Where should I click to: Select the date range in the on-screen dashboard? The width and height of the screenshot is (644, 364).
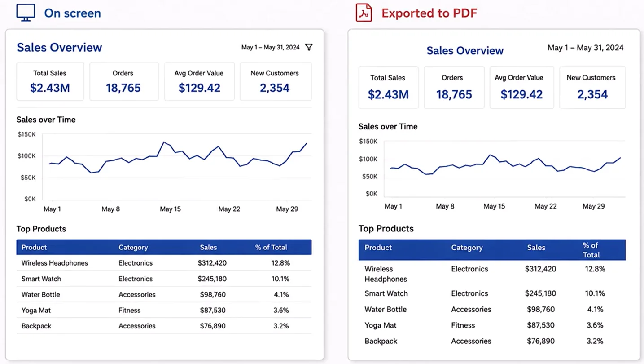[271, 47]
